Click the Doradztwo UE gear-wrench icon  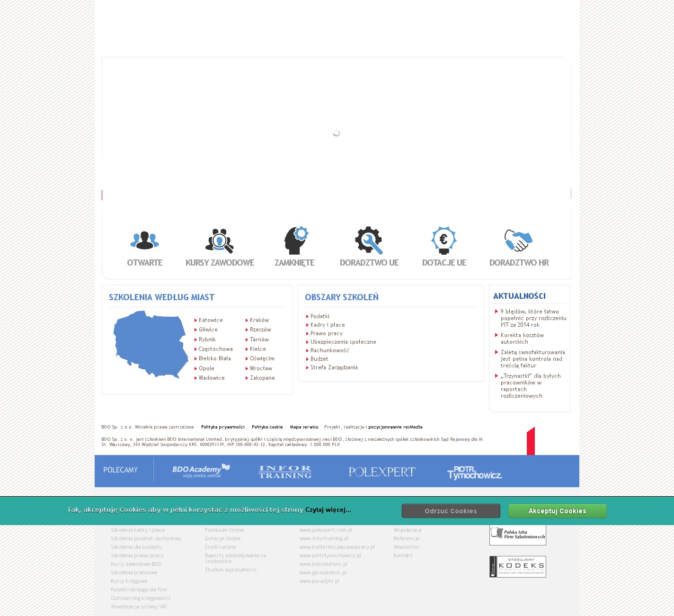coord(369,240)
